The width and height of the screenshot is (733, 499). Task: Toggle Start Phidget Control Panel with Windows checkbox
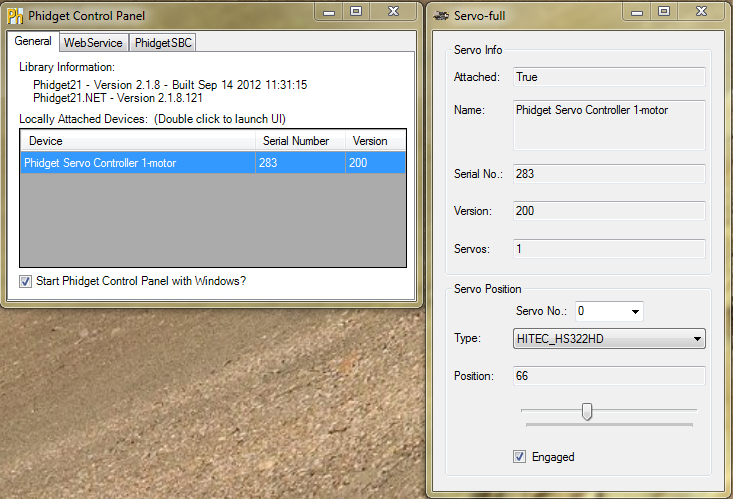point(25,282)
